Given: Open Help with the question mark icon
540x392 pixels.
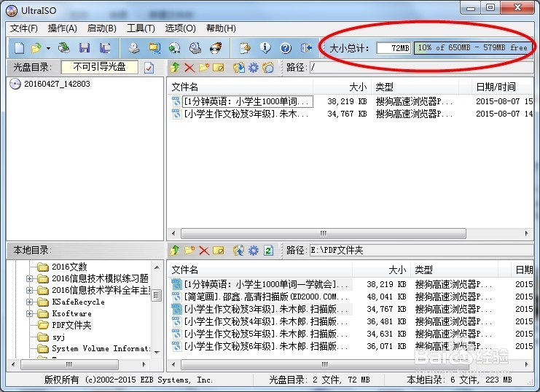Looking at the screenshot, I should coord(286,48).
